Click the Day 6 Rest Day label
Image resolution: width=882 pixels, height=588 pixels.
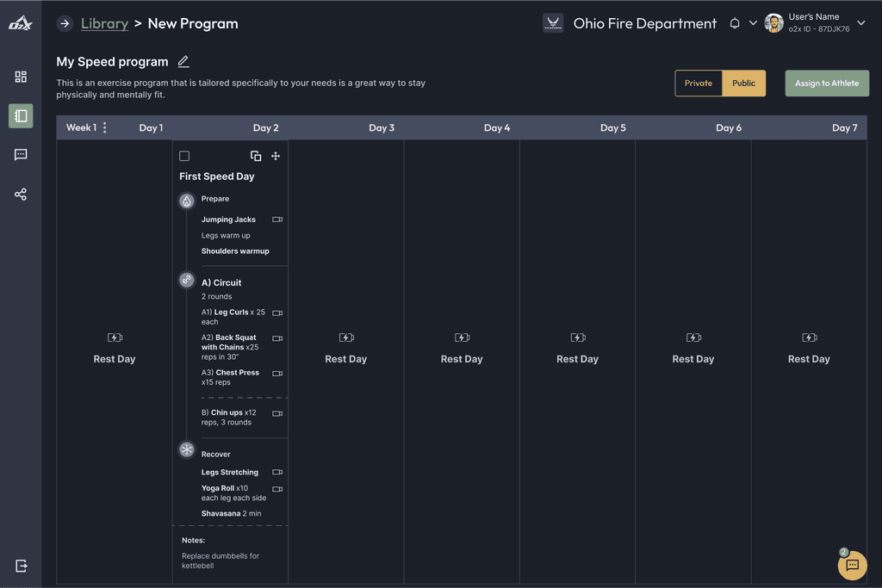(693, 359)
